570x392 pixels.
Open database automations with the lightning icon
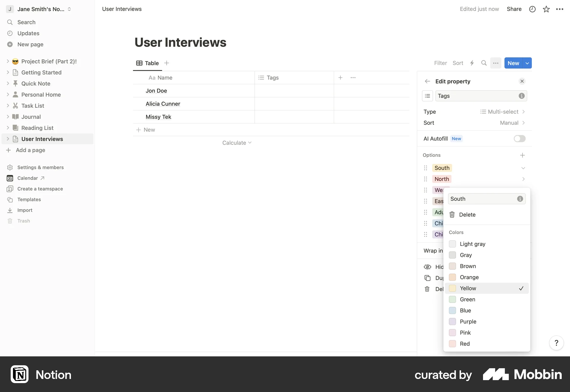tap(472, 63)
